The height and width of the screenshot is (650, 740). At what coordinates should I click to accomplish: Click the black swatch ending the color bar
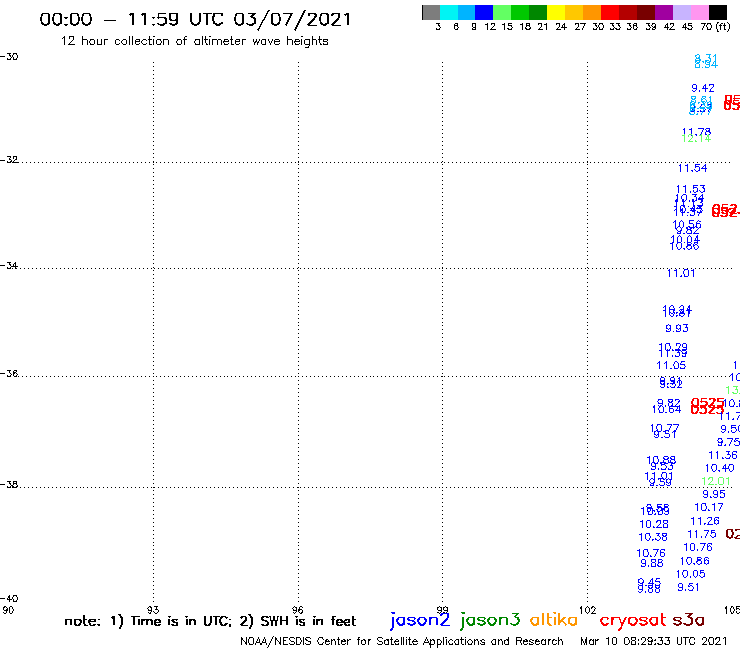pyautogui.click(x=718, y=12)
